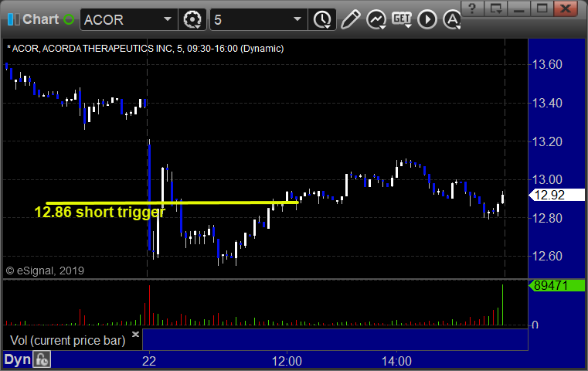Expand the 5 interval dropdown arrow

(x=297, y=19)
